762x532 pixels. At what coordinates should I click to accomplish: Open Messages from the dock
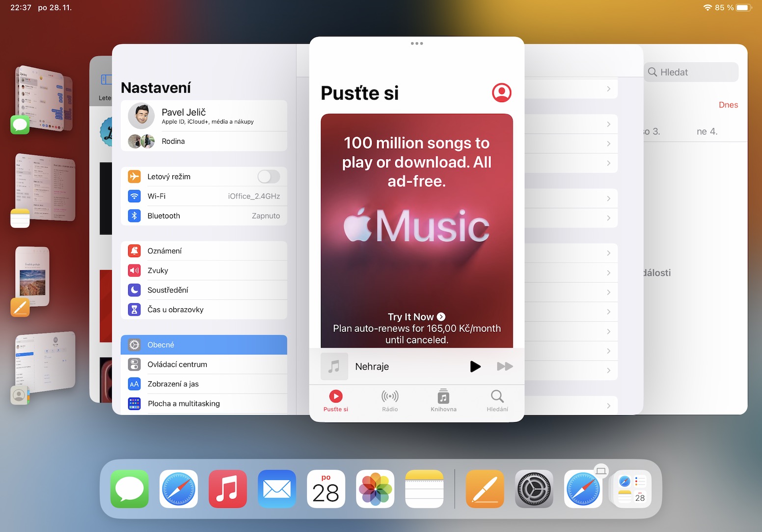[130, 489]
